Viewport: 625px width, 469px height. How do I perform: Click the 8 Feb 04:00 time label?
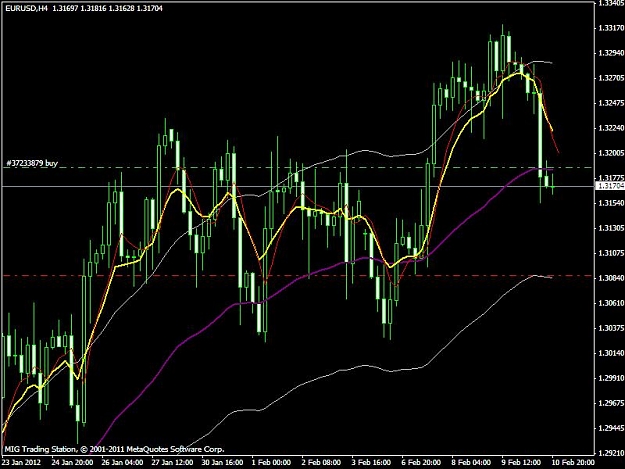[x=472, y=463]
